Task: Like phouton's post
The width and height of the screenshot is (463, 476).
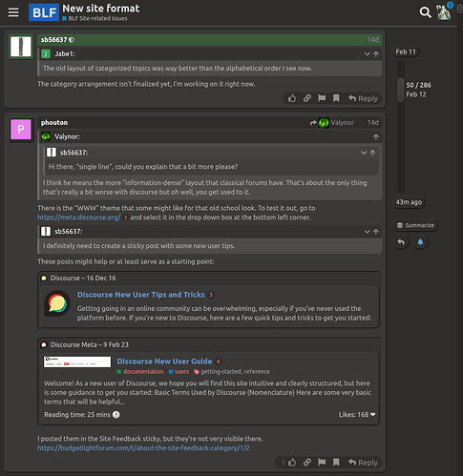Action: [292, 463]
